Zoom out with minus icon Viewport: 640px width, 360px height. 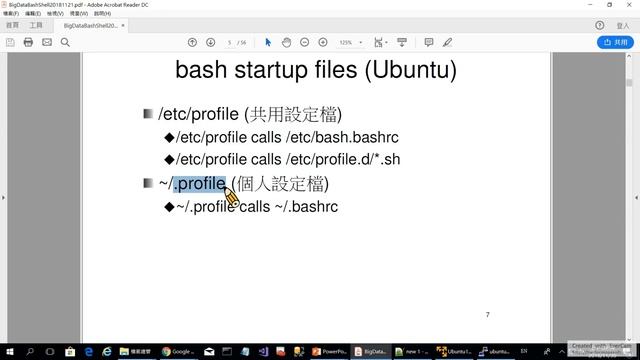point(304,42)
